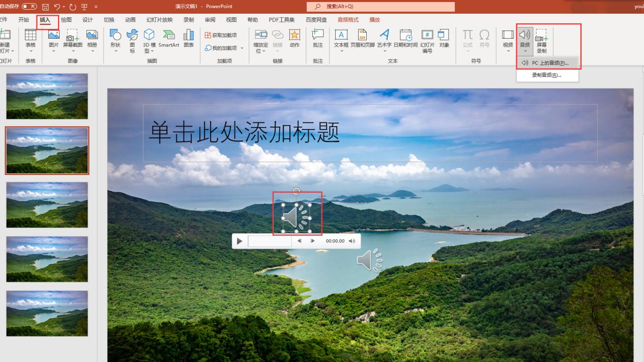Click 获取加载项 button
The height and width of the screenshot is (362, 644).
(221, 35)
